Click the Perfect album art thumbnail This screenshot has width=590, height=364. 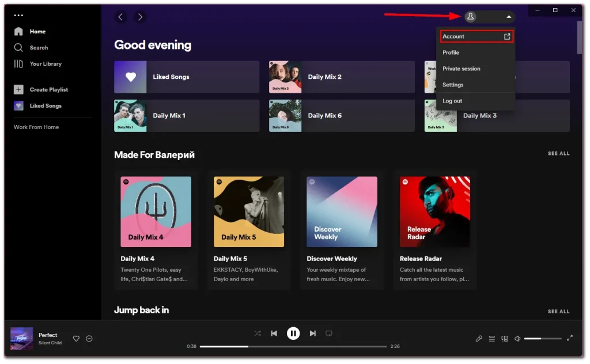21,339
